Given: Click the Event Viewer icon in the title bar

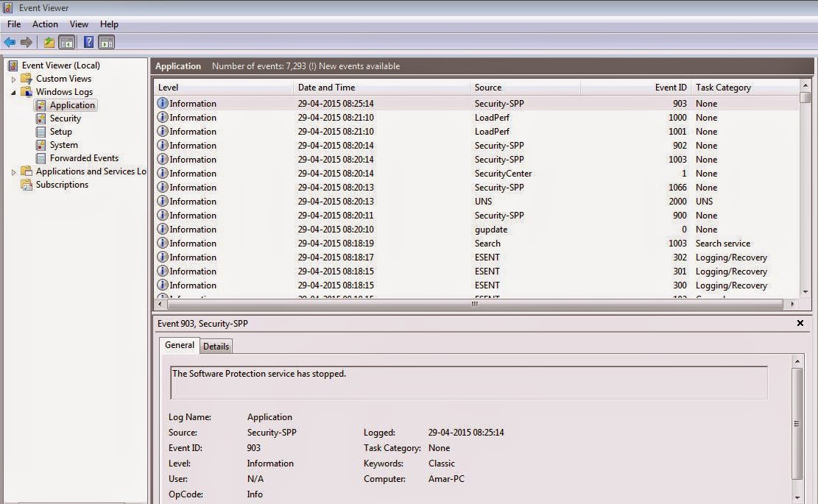Looking at the screenshot, I should tap(7, 7).
